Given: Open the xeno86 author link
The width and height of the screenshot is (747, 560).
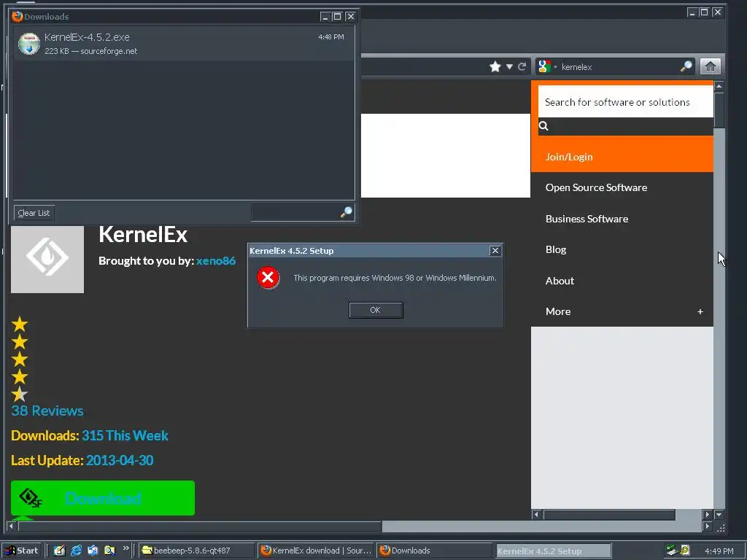Looking at the screenshot, I should pos(216,261).
